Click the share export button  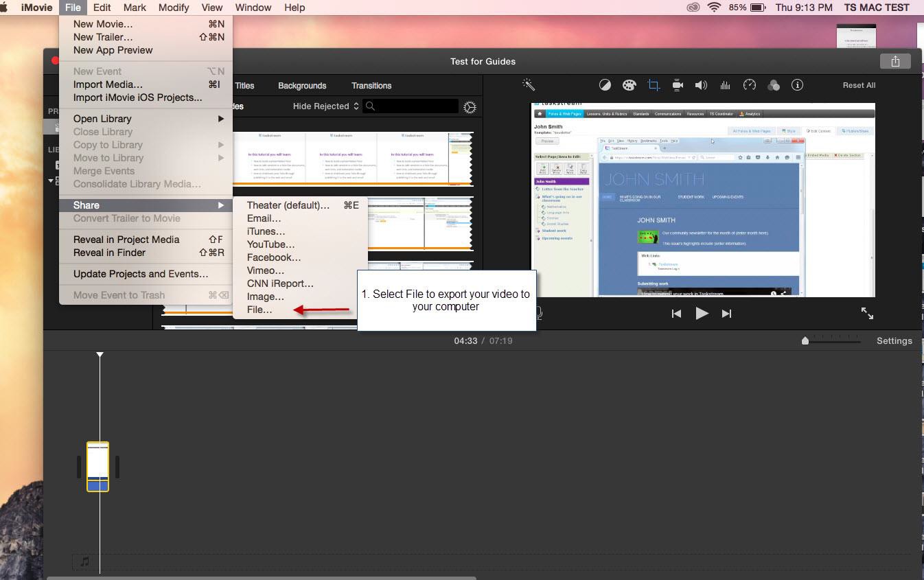(x=895, y=61)
